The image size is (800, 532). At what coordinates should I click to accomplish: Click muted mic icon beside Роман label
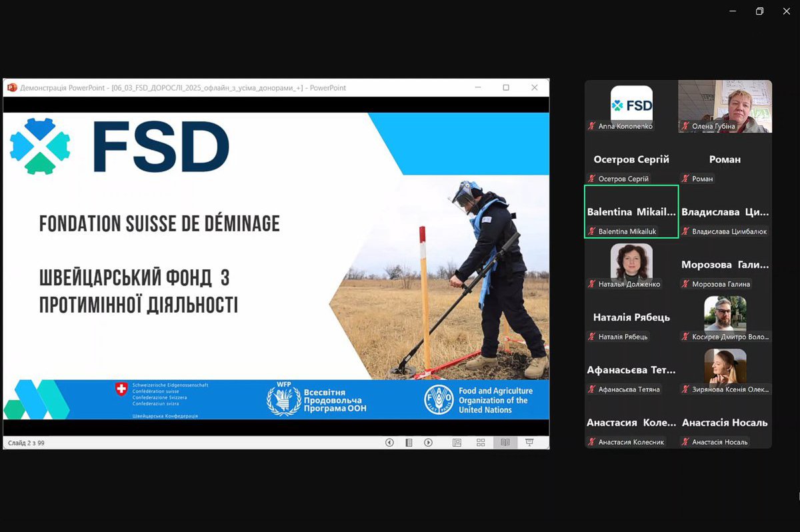[685, 179]
